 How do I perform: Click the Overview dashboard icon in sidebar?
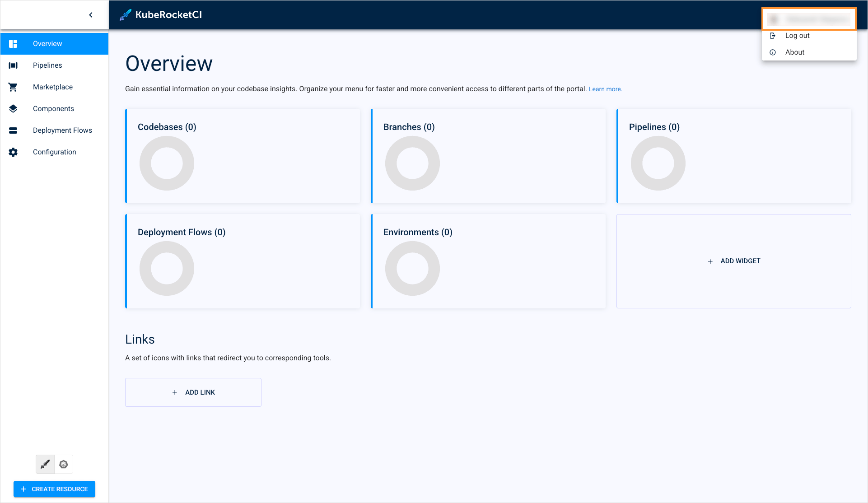click(x=13, y=44)
